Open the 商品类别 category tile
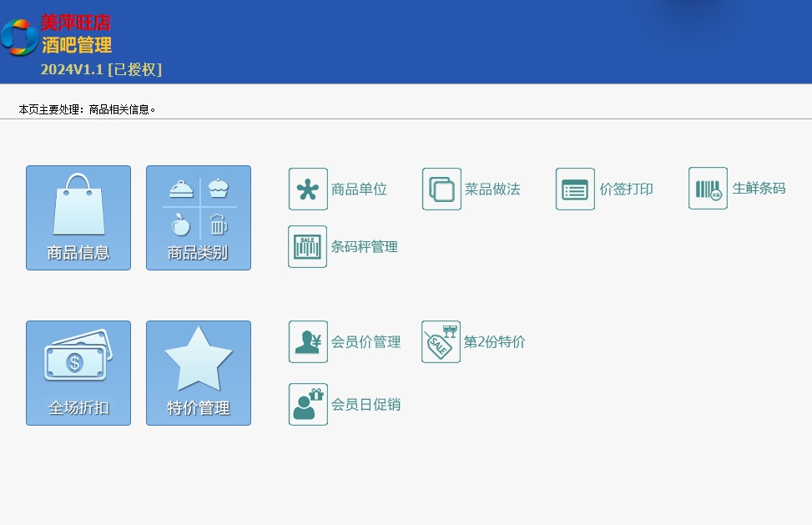Viewport: 812px width, 525px height. (199, 218)
